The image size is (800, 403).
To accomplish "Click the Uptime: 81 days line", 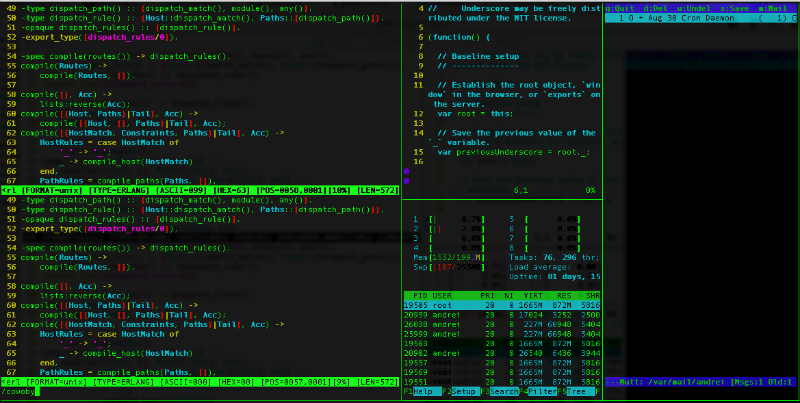I will click(555, 276).
